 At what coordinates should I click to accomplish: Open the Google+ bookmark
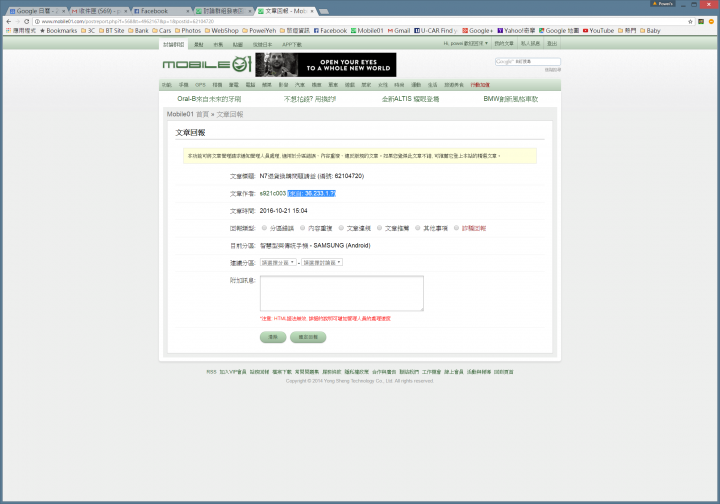pos(478,31)
